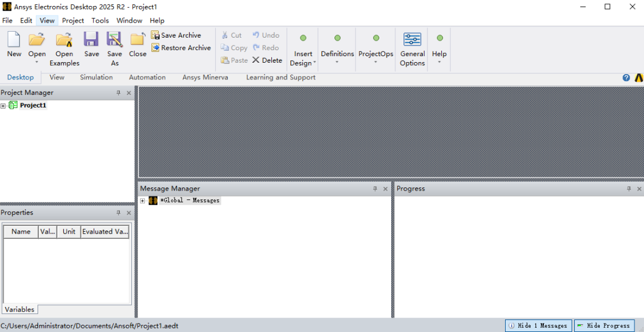Click the Save disk icon
Image resolution: width=644 pixels, height=332 pixels.
coord(91,39)
